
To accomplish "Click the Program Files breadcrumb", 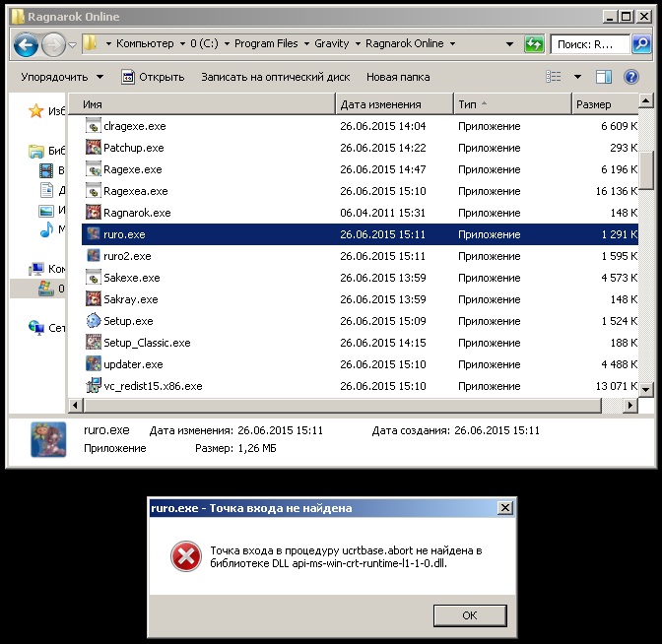I will point(266,43).
